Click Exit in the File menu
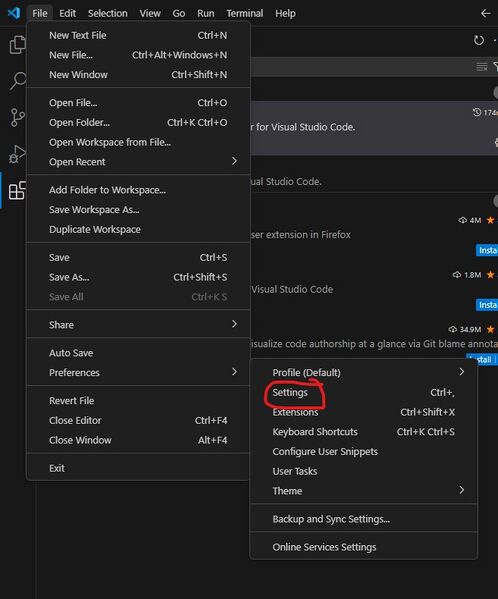 [138, 468]
